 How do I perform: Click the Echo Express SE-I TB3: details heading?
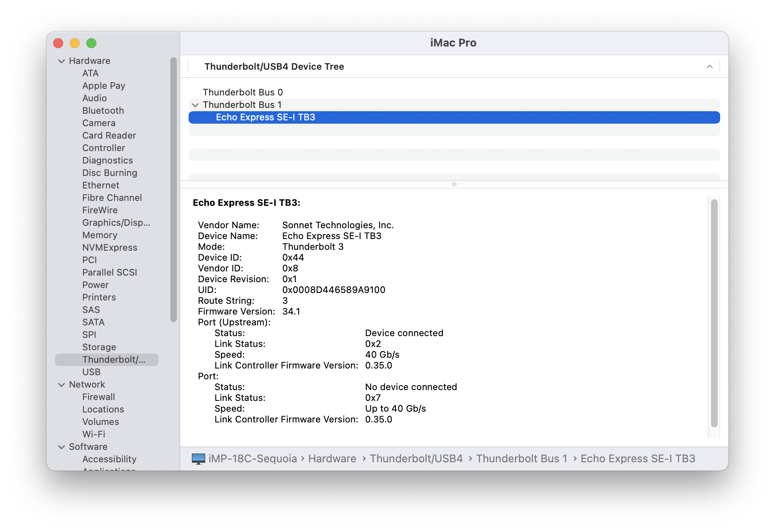(247, 203)
